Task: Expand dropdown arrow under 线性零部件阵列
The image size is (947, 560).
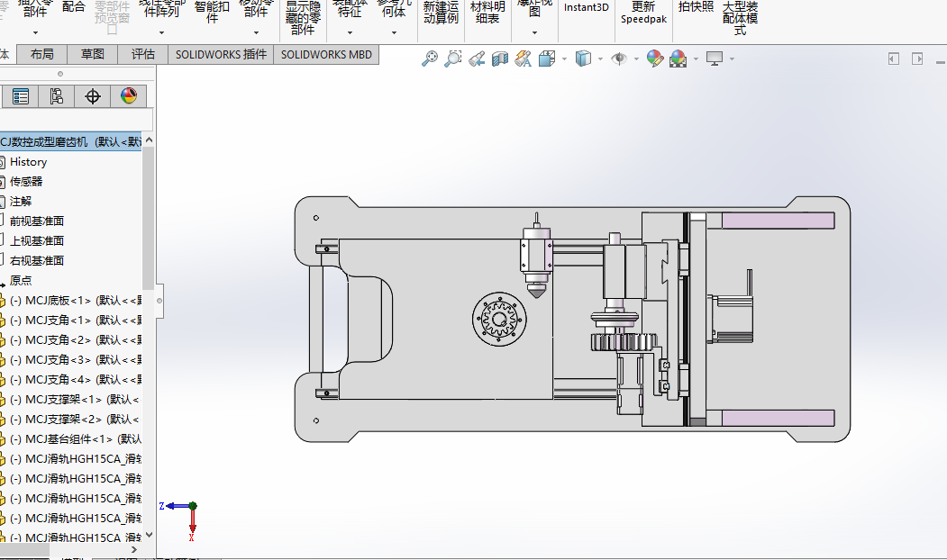Action: pyautogui.click(x=161, y=32)
